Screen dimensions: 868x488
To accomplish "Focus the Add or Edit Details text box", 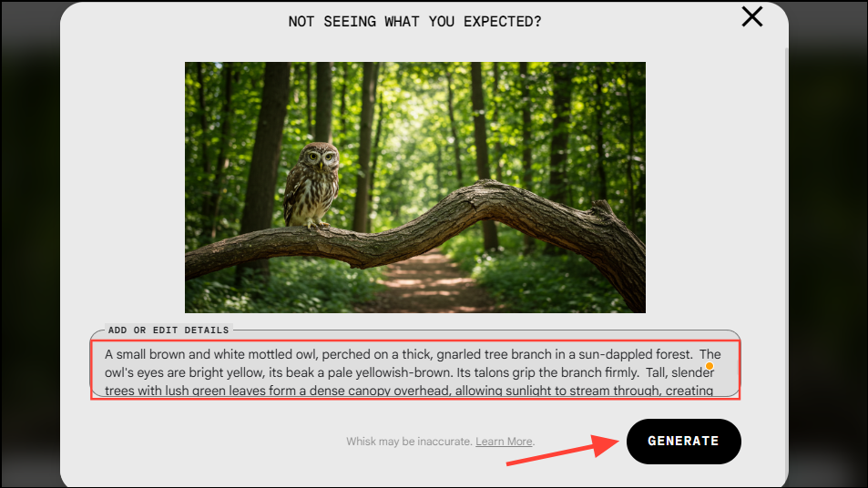I will point(415,370).
